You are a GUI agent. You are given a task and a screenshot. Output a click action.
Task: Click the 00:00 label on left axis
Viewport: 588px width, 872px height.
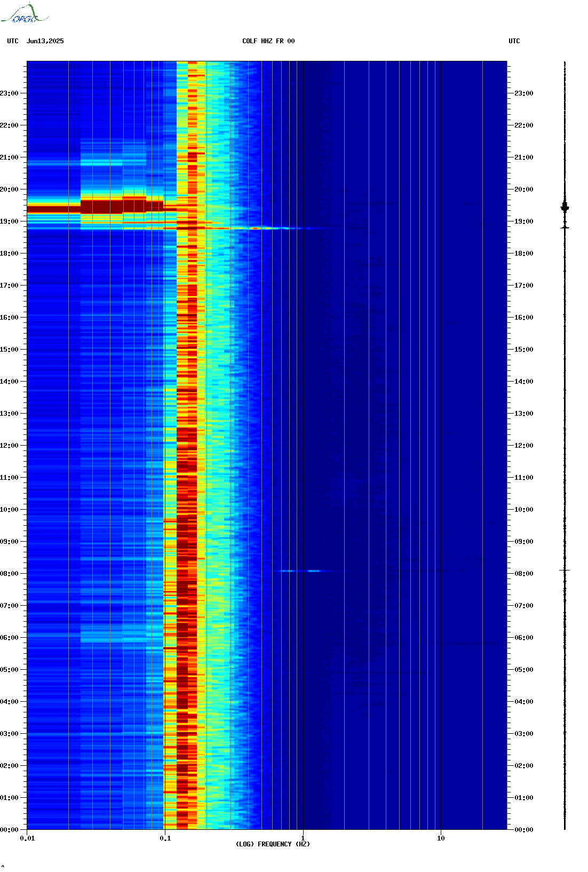9,830
